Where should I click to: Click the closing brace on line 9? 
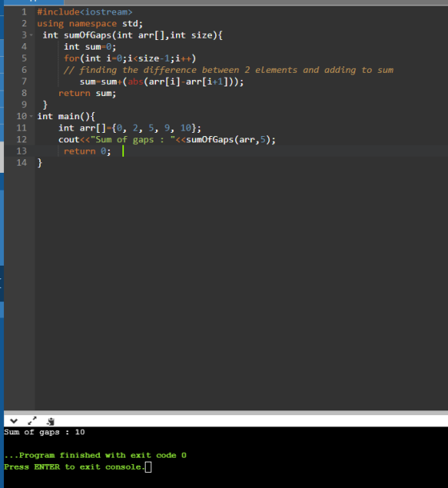[x=45, y=105]
